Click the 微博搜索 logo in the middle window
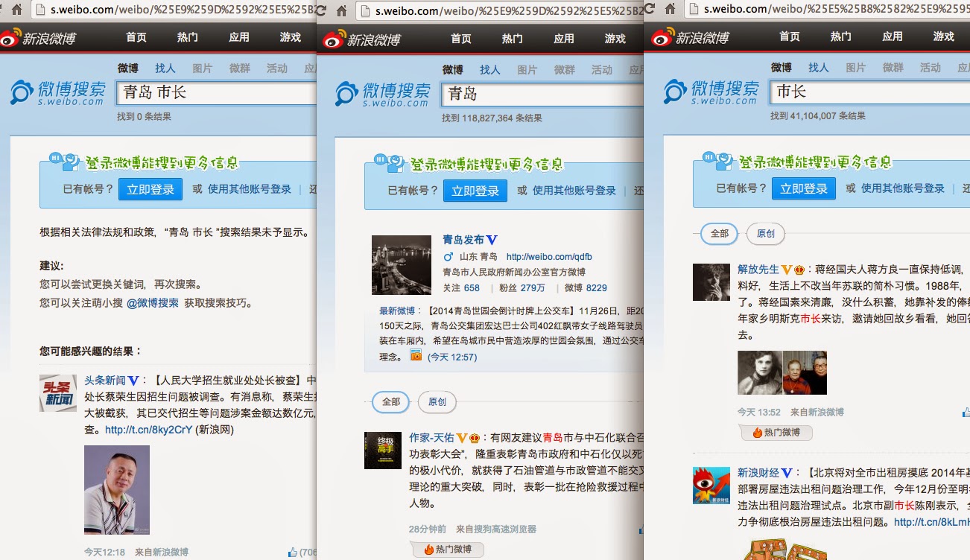 (383, 95)
